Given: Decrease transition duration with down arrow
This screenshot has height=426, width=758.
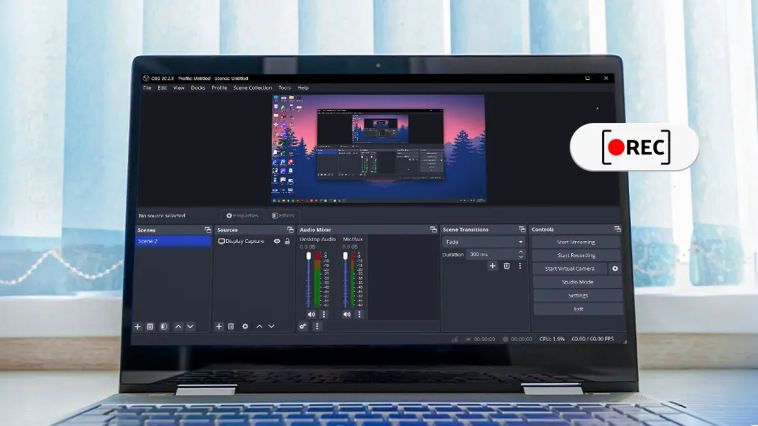Looking at the screenshot, I should (521, 257).
